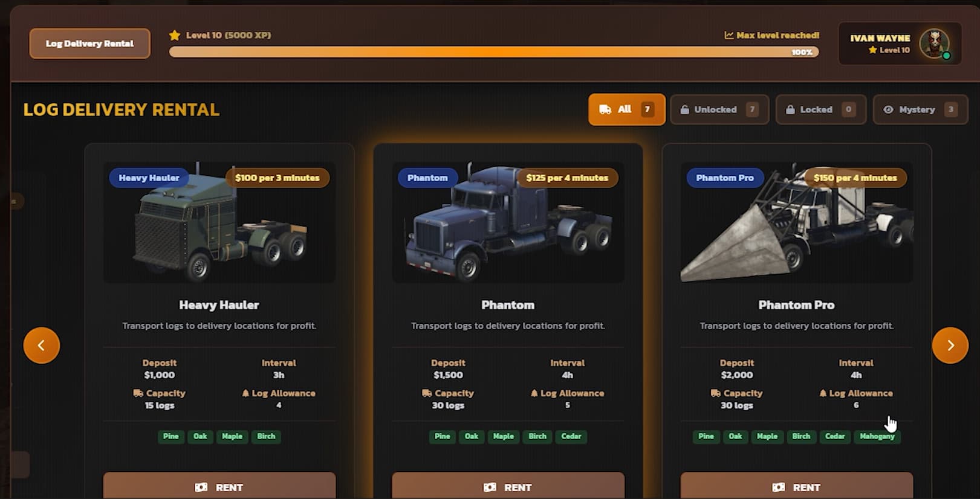Select the Mystery filter tab
Screen dimensions: 980x499
coord(920,109)
